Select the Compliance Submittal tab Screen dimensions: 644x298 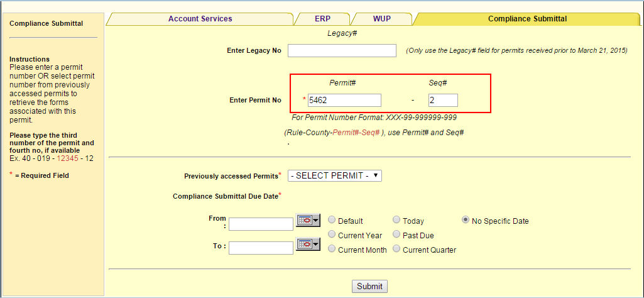[x=527, y=19]
